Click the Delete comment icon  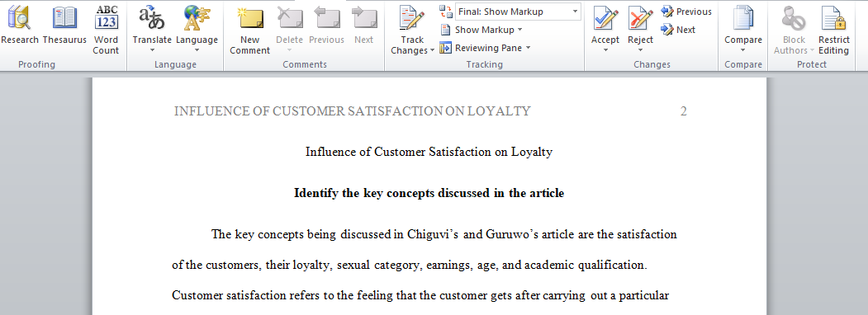pyautogui.click(x=290, y=17)
